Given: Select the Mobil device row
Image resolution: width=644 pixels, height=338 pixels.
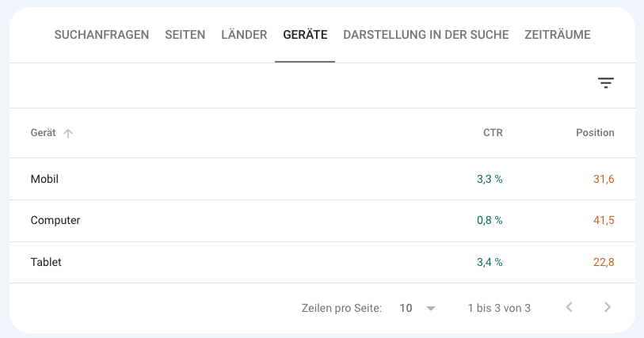Looking at the screenshot, I should pyautogui.click(x=44, y=179).
